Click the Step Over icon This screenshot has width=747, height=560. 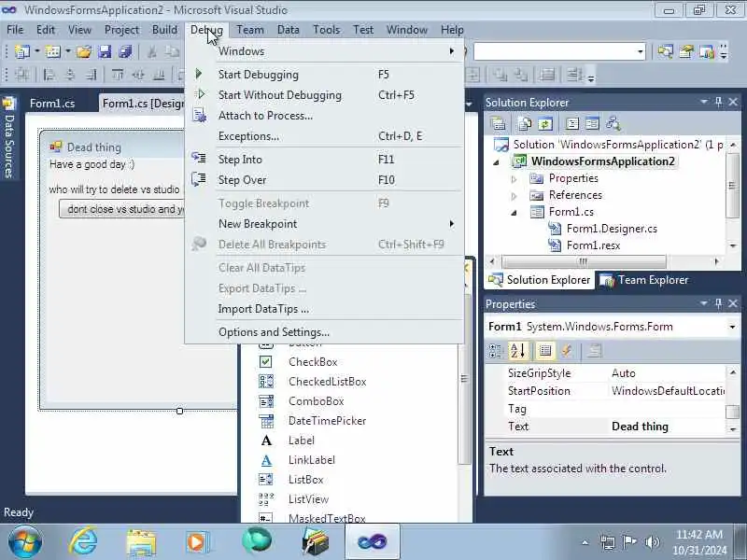pos(199,179)
